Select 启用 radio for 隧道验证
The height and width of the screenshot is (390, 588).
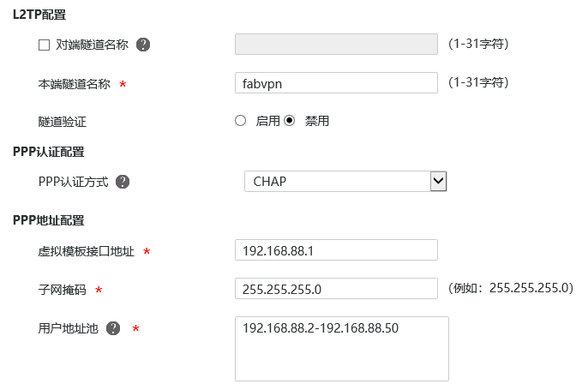241,121
